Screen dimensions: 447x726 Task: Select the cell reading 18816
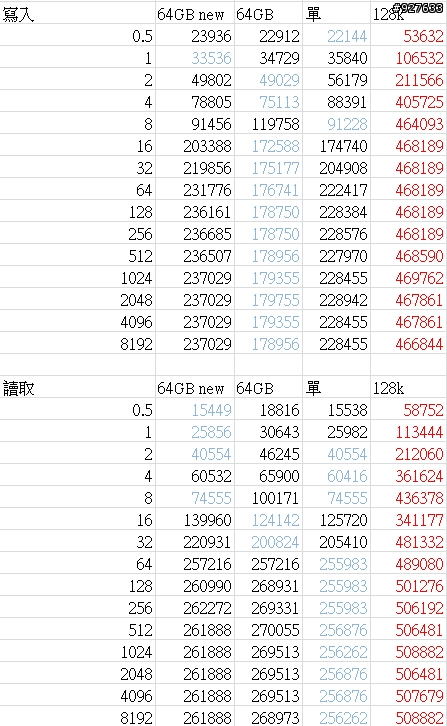(x=268, y=410)
